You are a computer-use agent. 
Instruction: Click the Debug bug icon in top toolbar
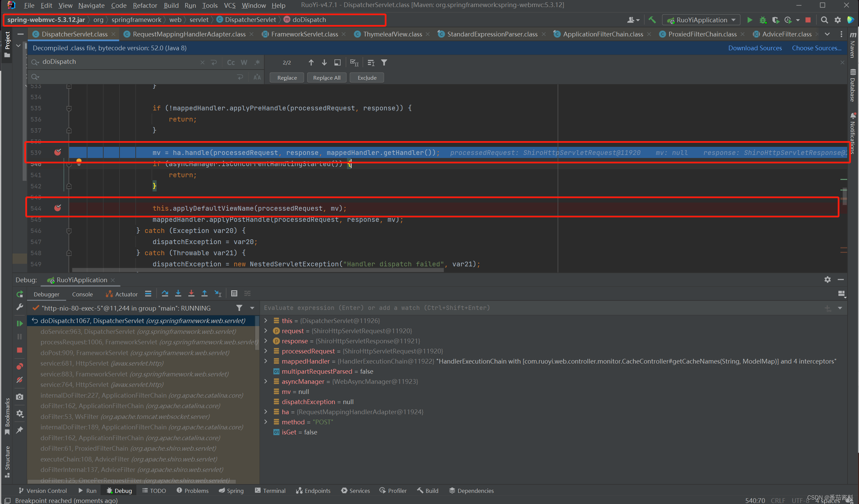pyautogui.click(x=763, y=20)
